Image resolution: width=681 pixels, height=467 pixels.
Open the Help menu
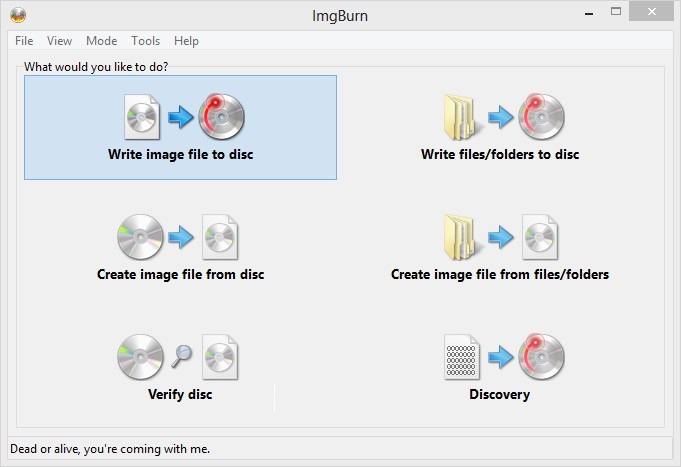pos(186,41)
